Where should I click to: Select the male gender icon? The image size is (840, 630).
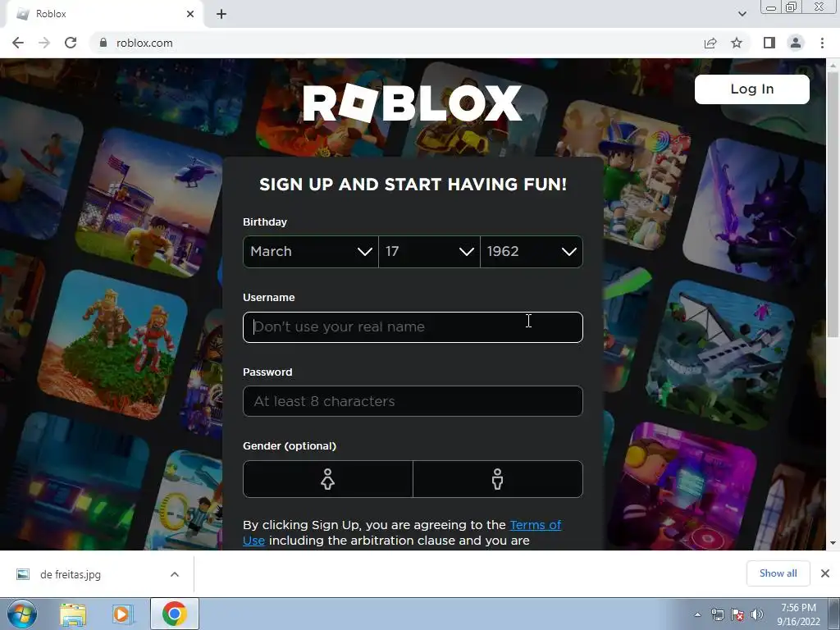498,479
